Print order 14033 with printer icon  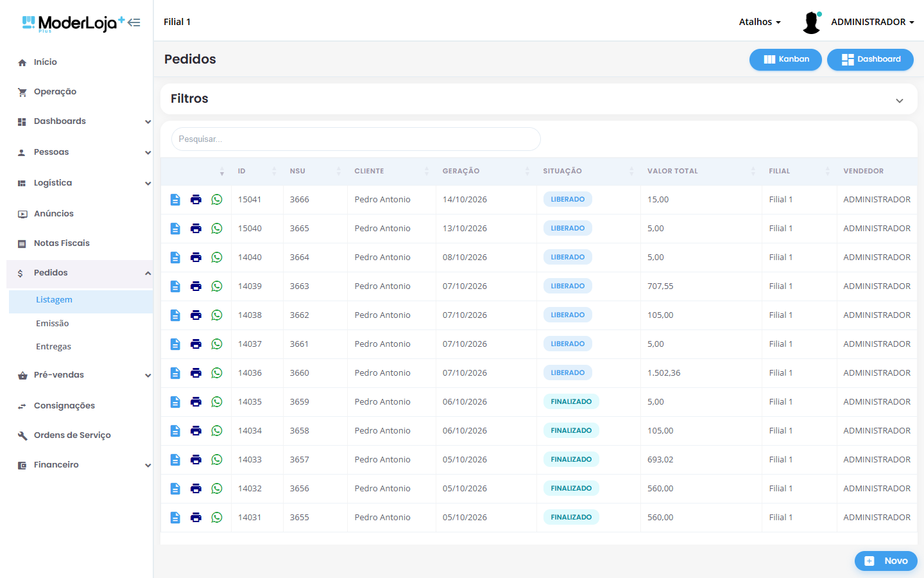(x=196, y=460)
